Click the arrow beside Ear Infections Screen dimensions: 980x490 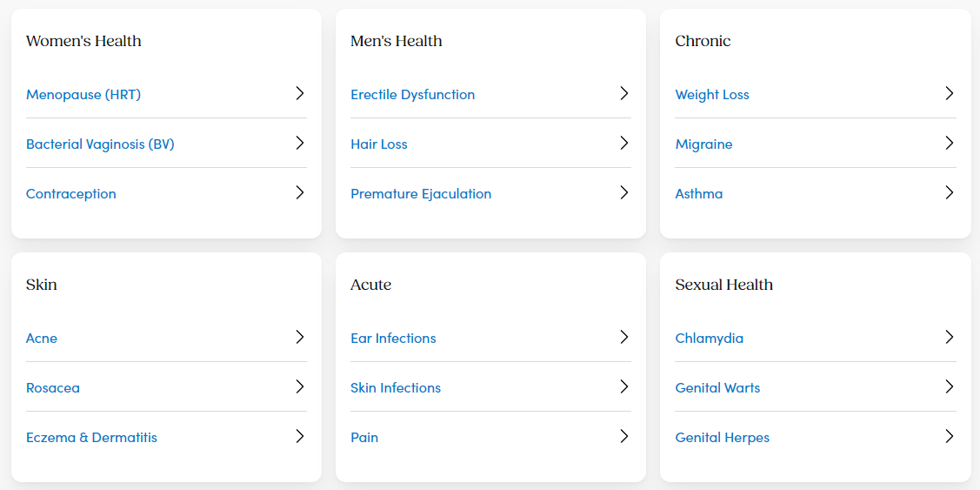624,337
